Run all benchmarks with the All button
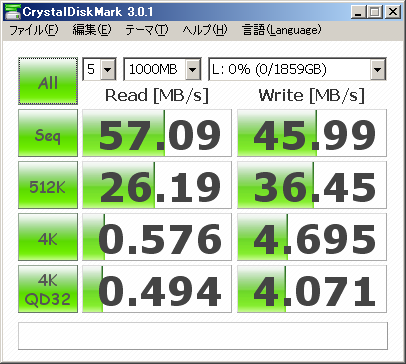Screen dimensions: 406x364 pos(48,81)
